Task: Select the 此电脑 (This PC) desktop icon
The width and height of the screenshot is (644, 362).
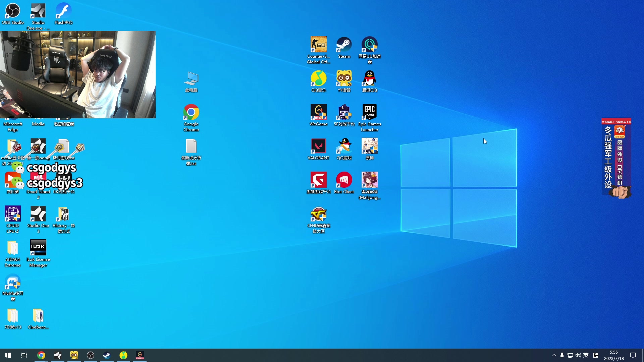Action: click(191, 81)
